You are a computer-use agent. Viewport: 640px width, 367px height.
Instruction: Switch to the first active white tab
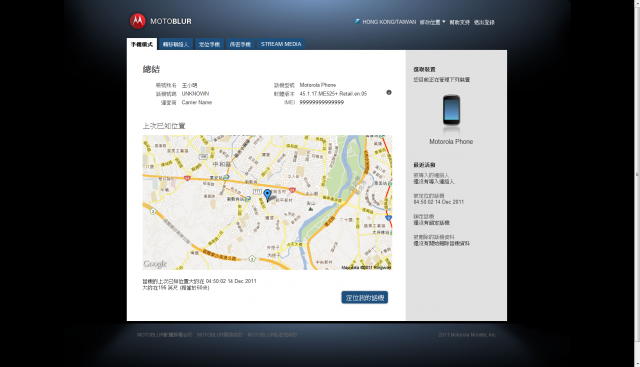pyautogui.click(x=142, y=44)
